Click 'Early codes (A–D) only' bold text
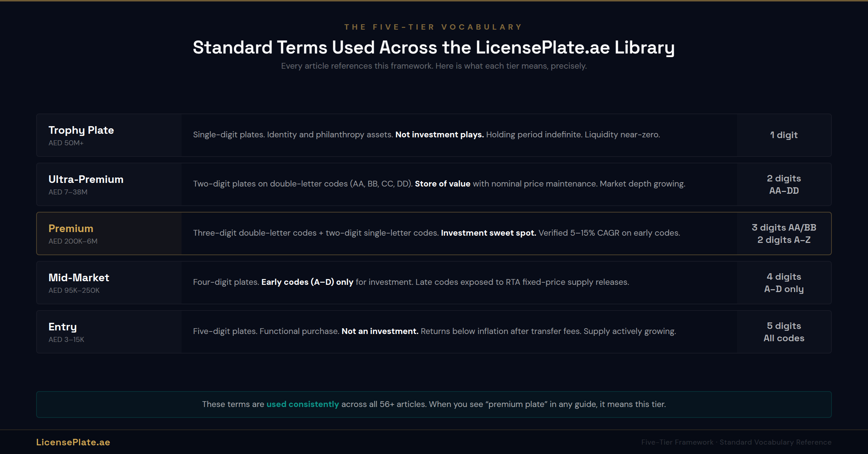 click(307, 282)
